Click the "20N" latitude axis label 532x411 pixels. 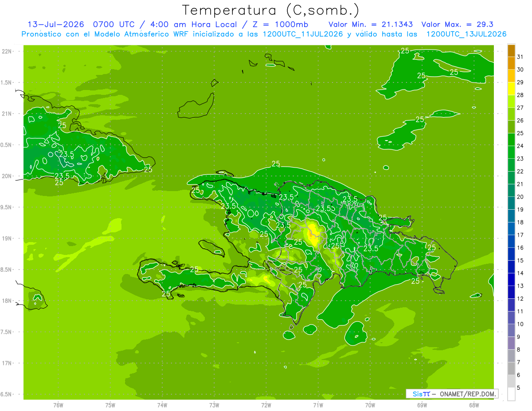click(x=6, y=176)
